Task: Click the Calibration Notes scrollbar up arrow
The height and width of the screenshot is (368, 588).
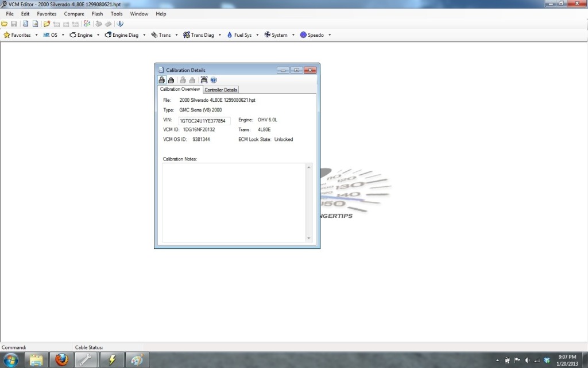Action: [308, 167]
